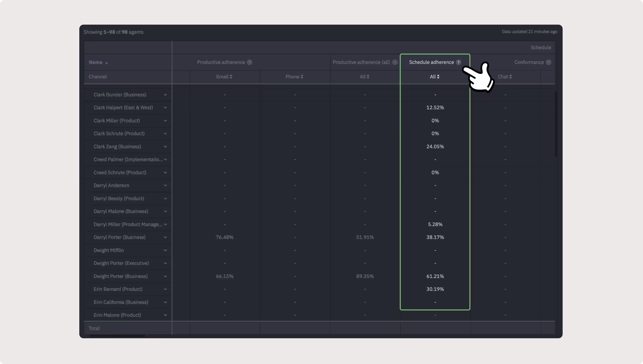Screen dimensions: 643x364
Task: Click Data updated 21 minutes ago text
Action: tap(529, 32)
